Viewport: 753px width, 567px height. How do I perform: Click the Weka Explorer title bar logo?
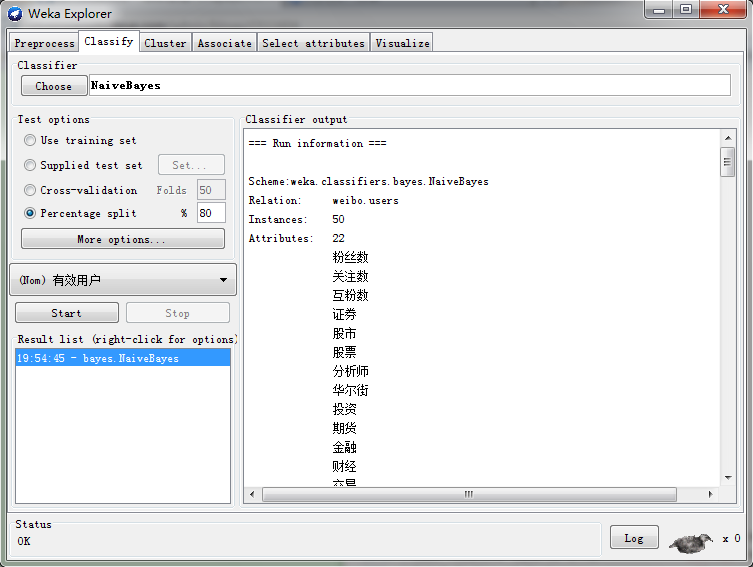[15, 13]
